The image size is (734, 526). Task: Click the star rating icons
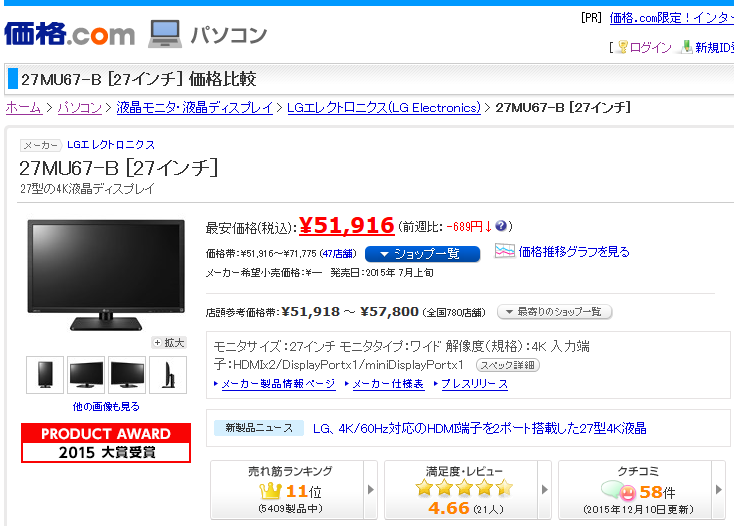click(x=464, y=488)
